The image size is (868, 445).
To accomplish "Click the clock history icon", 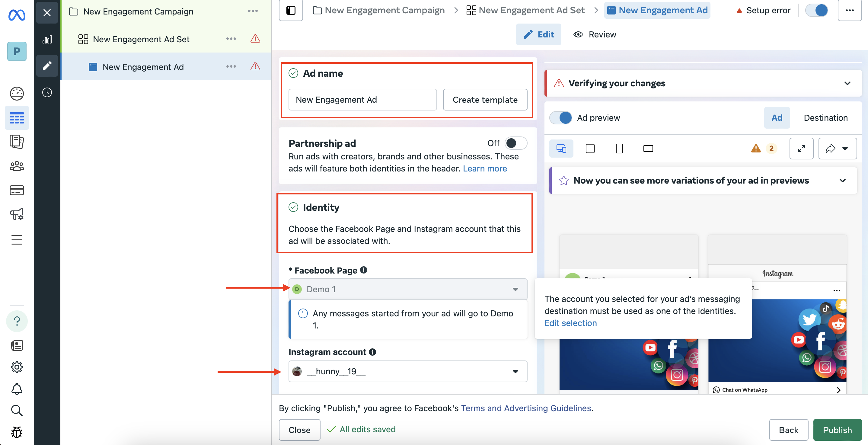I will pos(47,92).
